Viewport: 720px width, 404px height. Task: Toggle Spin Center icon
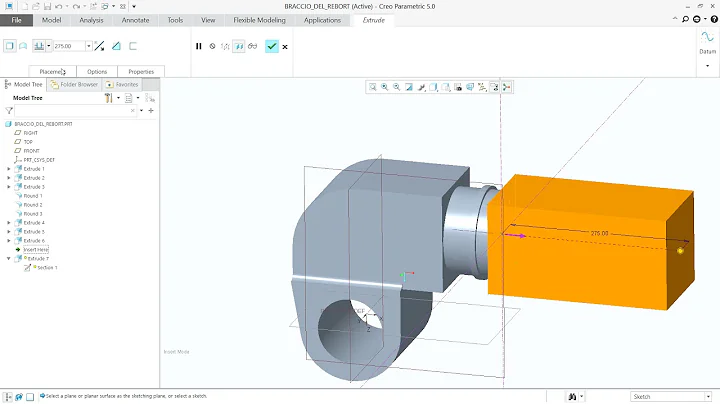[506, 87]
